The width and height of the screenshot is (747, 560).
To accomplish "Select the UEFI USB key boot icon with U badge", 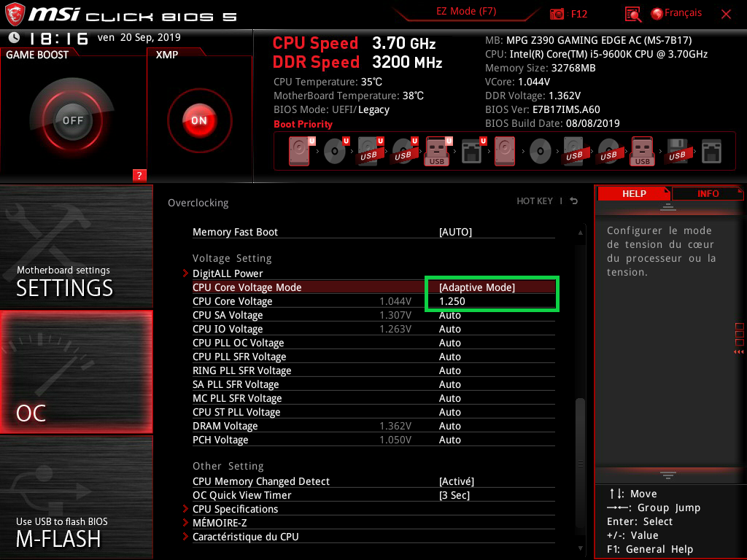I will click(438, 151).
